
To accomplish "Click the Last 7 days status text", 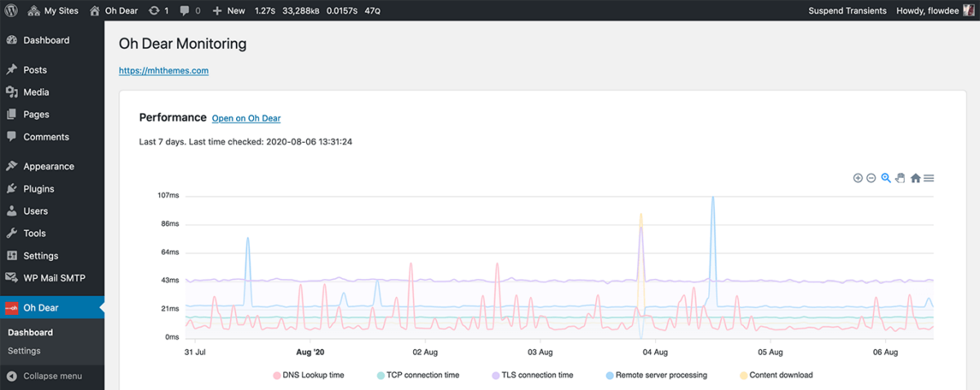I will [246, 142].
